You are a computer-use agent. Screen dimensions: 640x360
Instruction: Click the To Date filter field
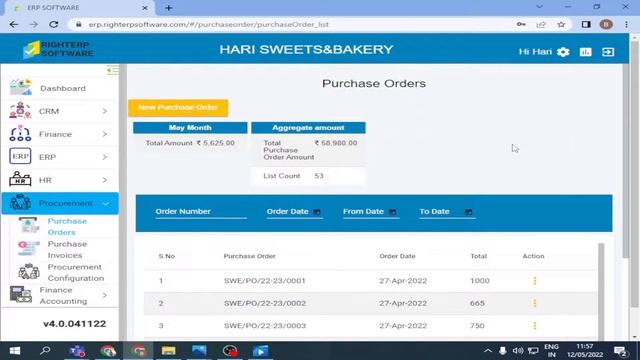[447, 212]
